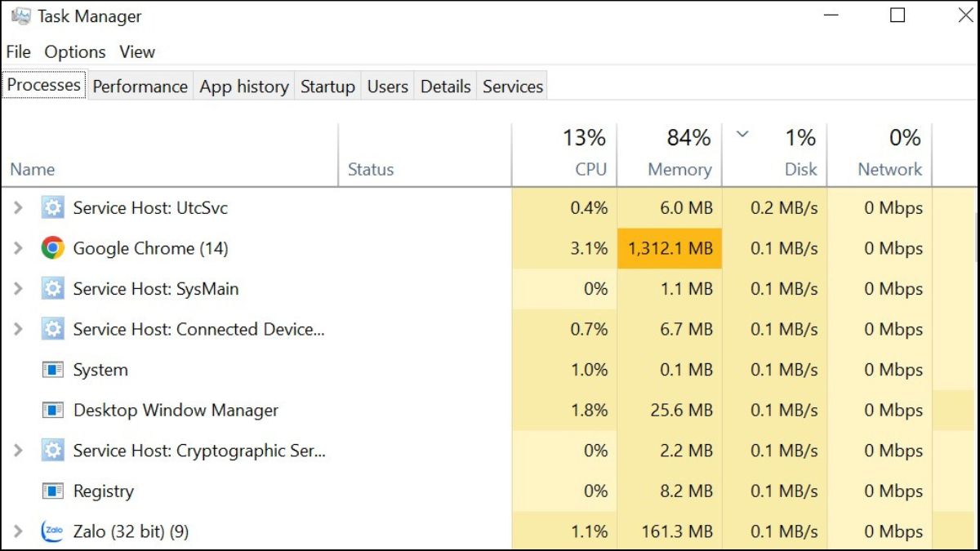This screenshot has height=551, width=980.
Task: Click the System process icon
Action: click(53, 370)
